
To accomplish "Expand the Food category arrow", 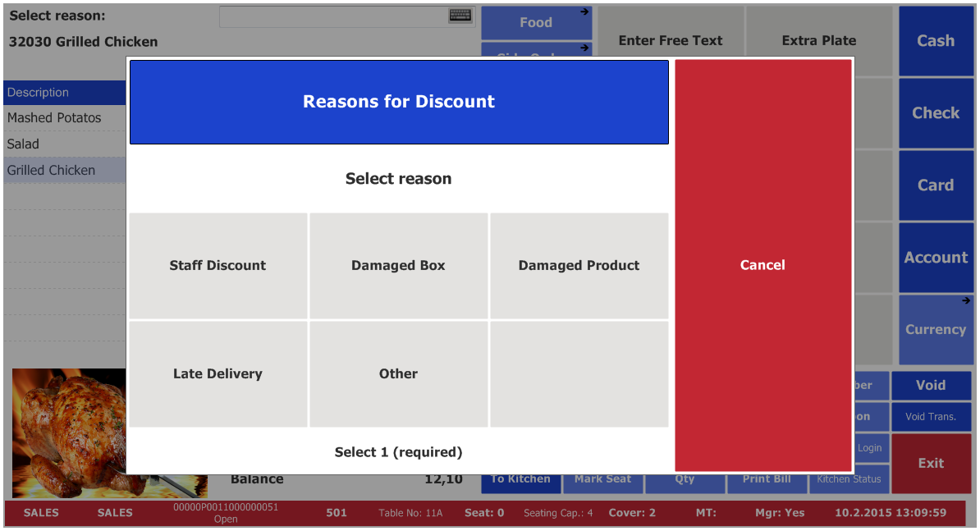I will click(x=584, y=11).
